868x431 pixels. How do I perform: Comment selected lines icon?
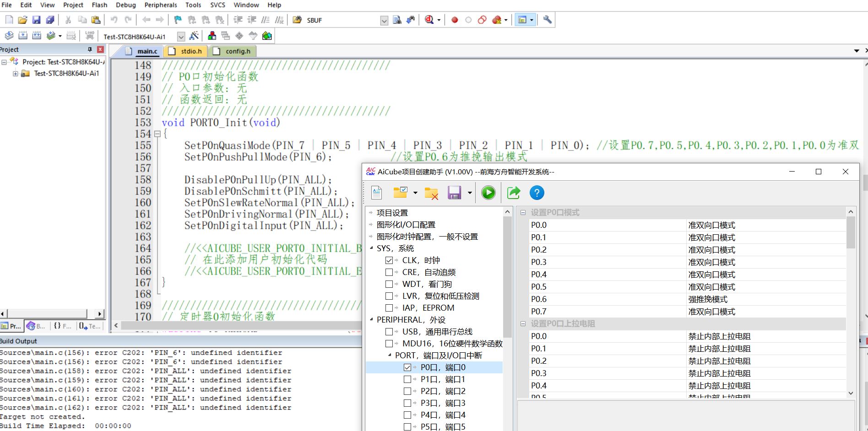point(266,20)
